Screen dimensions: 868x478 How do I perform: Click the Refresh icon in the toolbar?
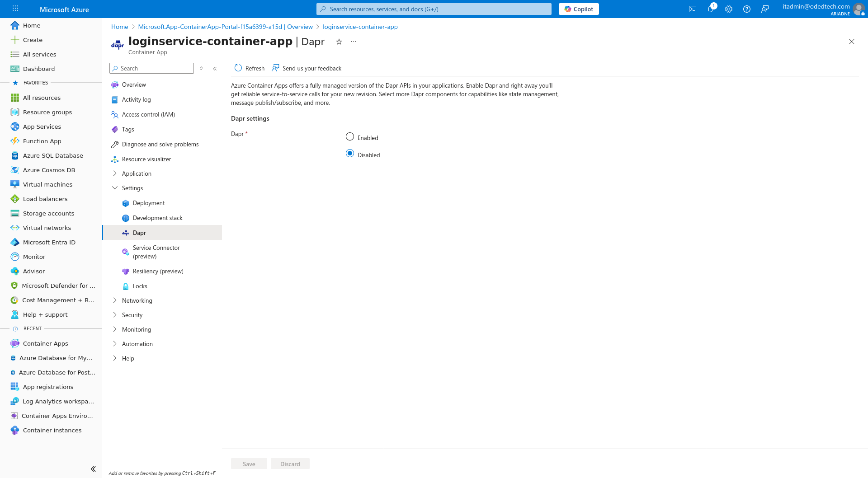(238, 68)
